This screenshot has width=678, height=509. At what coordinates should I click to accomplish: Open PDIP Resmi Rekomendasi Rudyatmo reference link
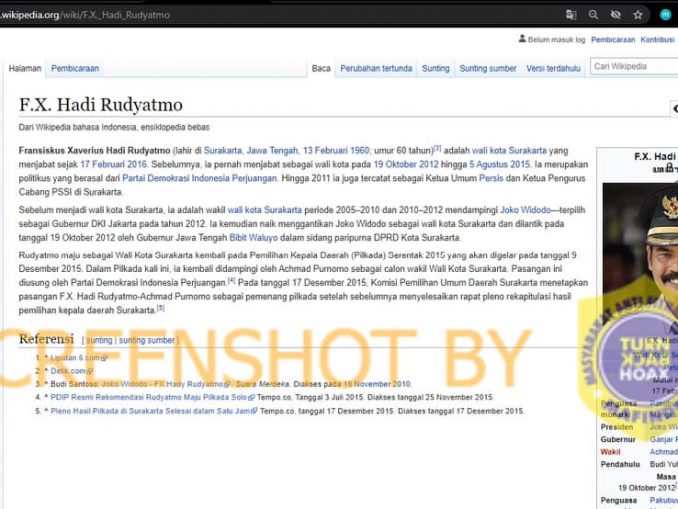149,397
